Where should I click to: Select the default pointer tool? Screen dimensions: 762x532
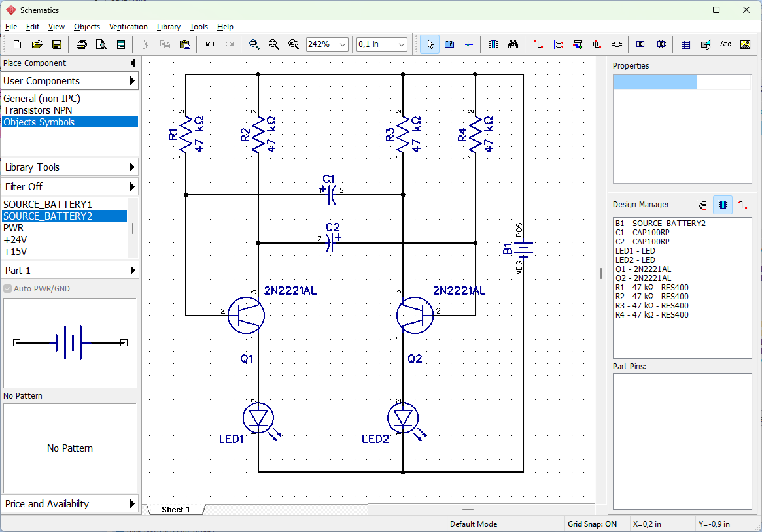[x=430, y=44]
